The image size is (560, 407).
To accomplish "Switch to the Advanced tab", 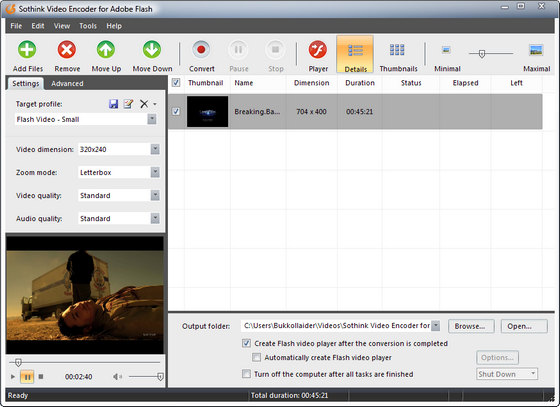I will tap(67, 84).
